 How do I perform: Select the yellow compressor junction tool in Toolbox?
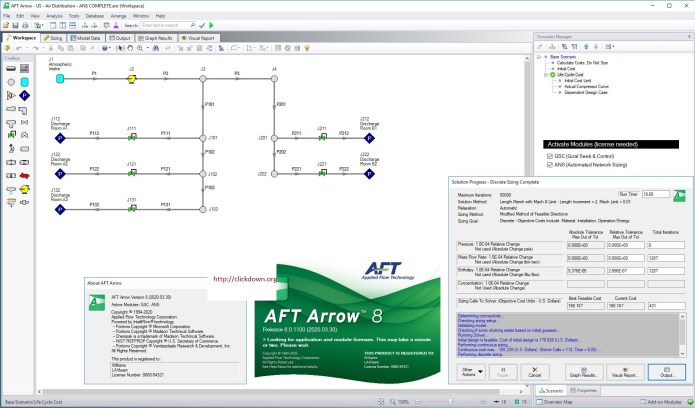(24, 189)
